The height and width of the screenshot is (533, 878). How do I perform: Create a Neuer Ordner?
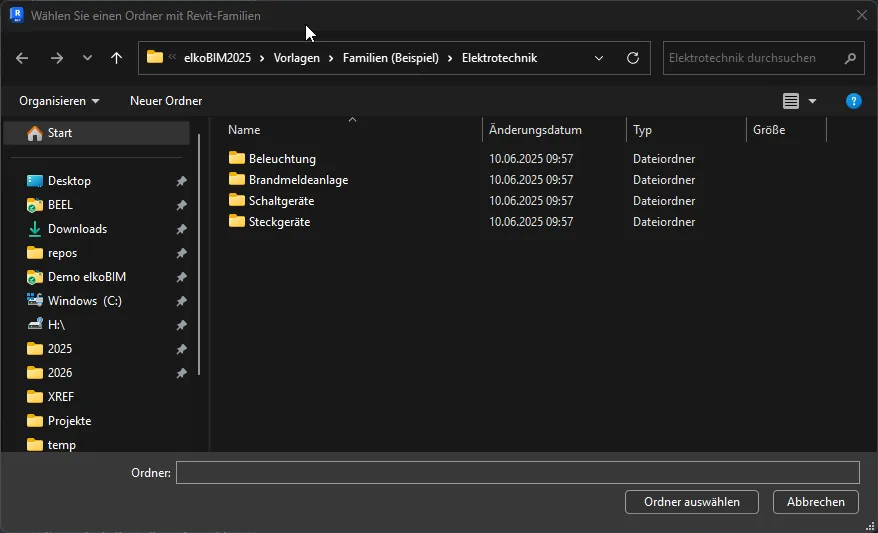click(166, 101)
